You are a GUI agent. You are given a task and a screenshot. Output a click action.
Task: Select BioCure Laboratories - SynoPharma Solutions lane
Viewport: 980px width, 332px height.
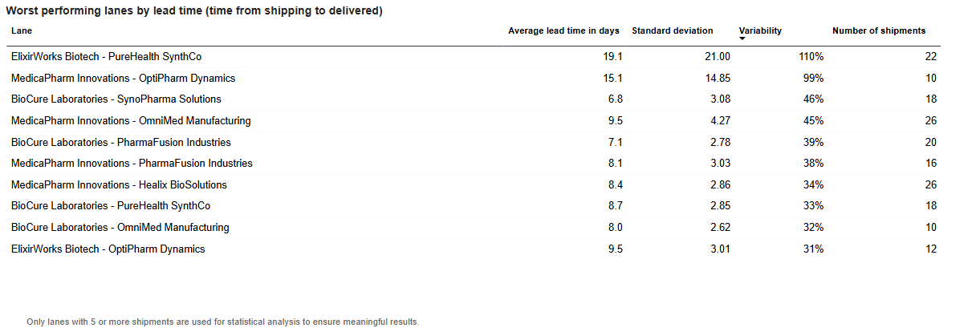point(116,99)
